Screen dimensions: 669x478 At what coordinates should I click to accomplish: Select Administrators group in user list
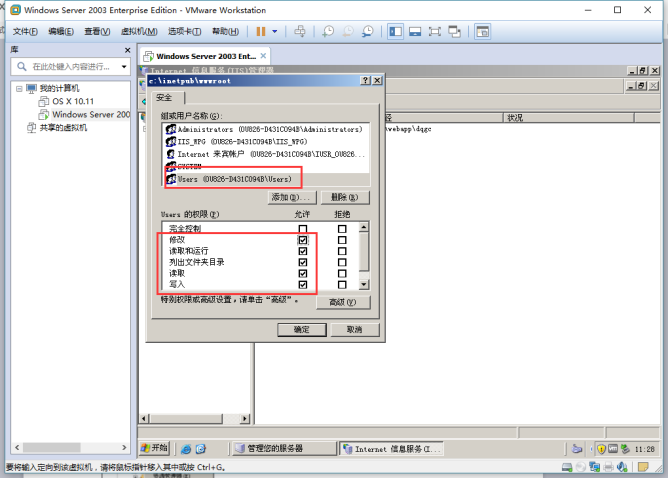point(270,130)
